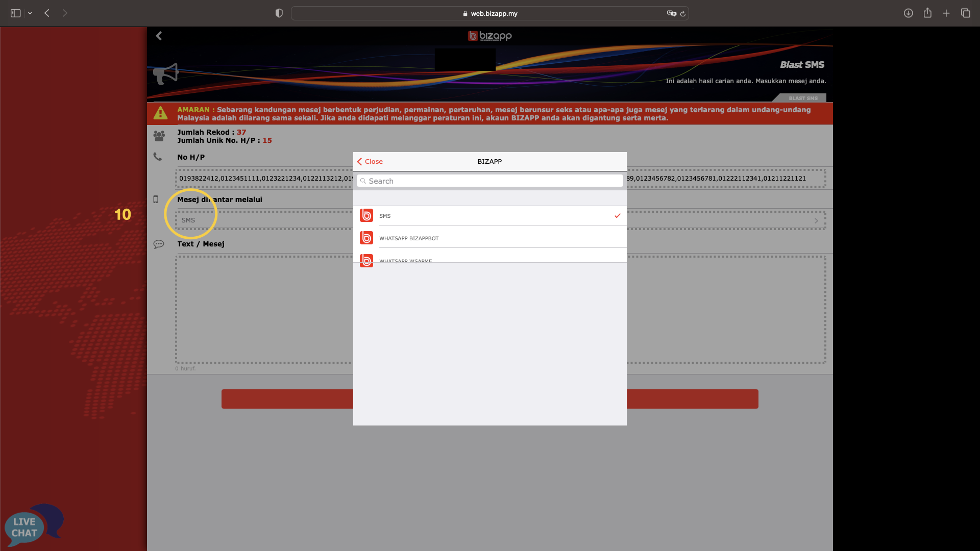Go forward using Safari's forward arrow
This screenshot has height=551, width=980.
tap(65, 13)
